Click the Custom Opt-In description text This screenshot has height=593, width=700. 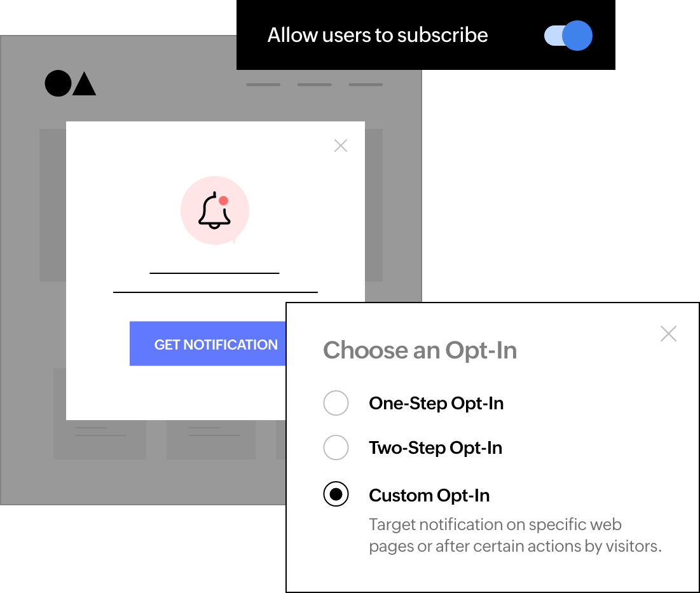(x=515, y=535)
